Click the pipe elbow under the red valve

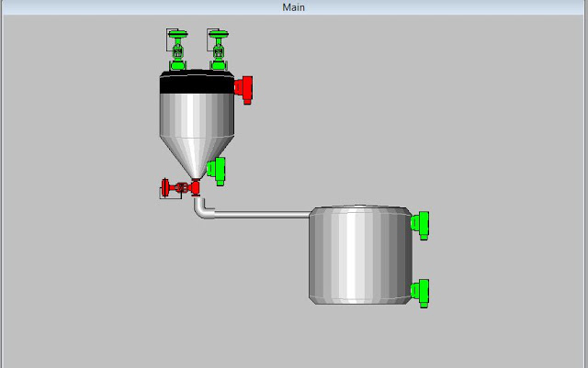201,210
